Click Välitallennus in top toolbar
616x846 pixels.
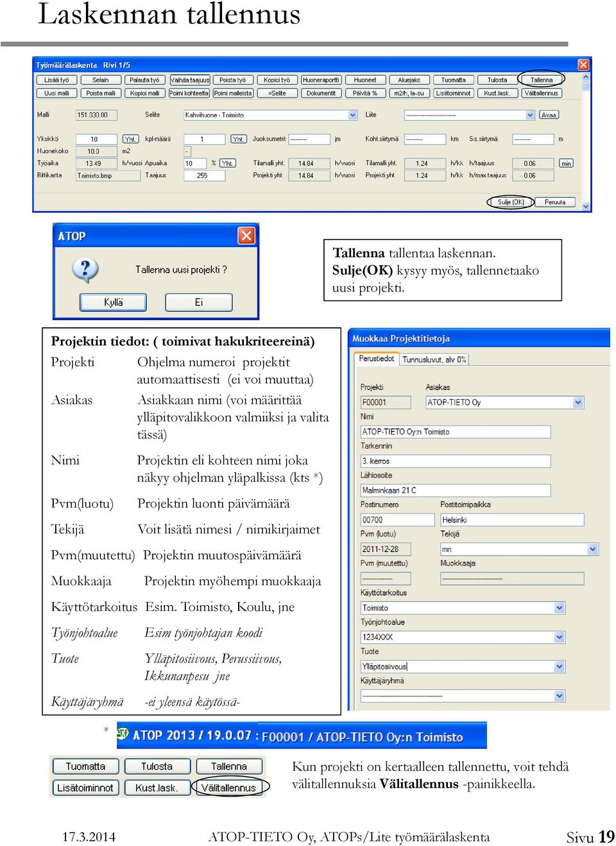pos(542,93)
